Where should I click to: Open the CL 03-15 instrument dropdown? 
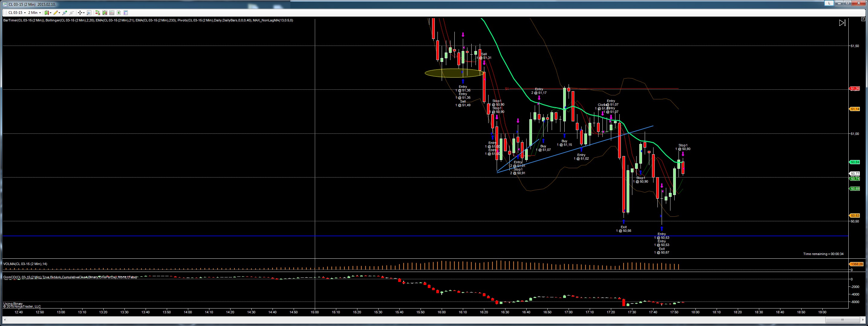click(x=17, y=13)
